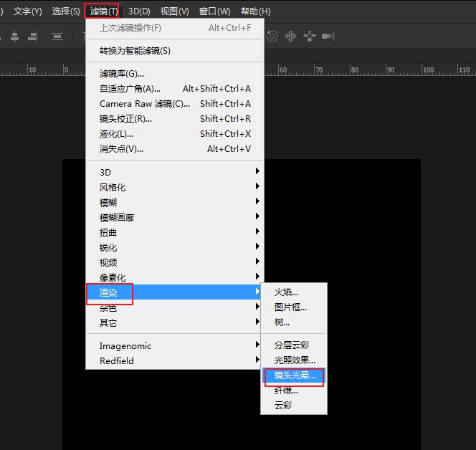Choose 镜头校正(R)... lens correction
476x450 pixels.
(x=175, y=119)
